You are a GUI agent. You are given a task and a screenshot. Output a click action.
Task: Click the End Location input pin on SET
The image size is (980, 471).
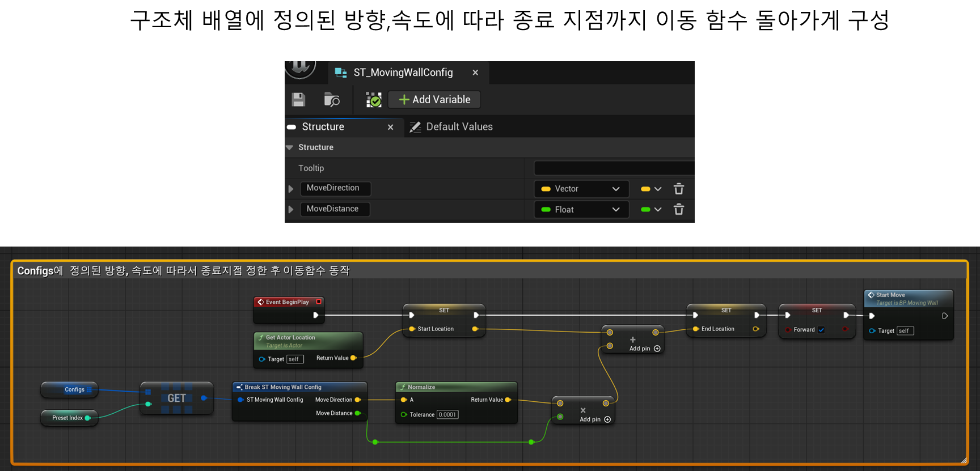tap(696, 329)
